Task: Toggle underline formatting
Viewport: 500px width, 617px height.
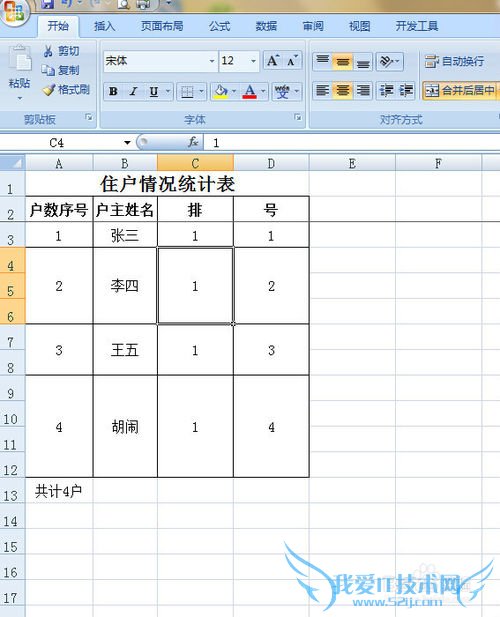Action: click(x=154, y=92)
